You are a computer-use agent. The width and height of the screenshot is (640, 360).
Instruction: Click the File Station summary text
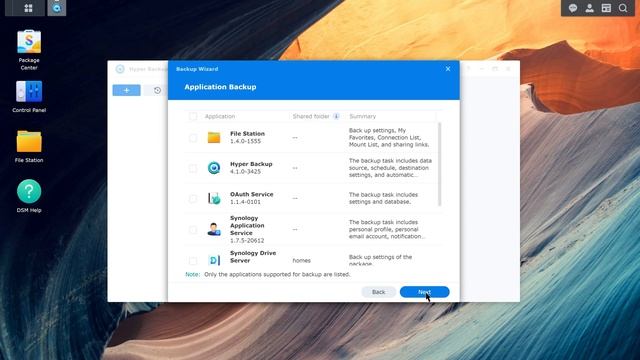pyautogui.click(x=389, y=138)
